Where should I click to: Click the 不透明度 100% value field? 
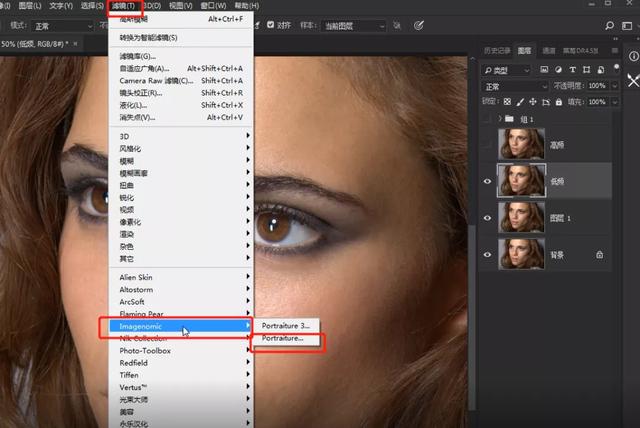tap(598, 86)
